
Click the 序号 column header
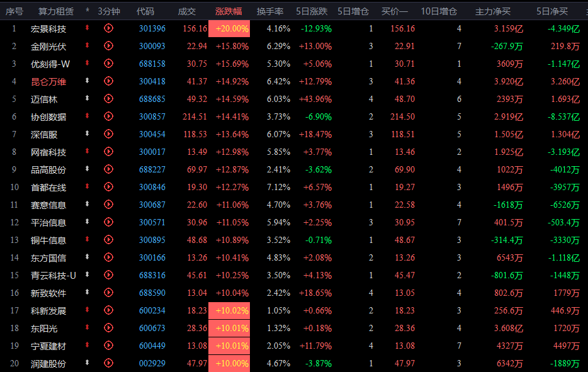coord(14,11)
